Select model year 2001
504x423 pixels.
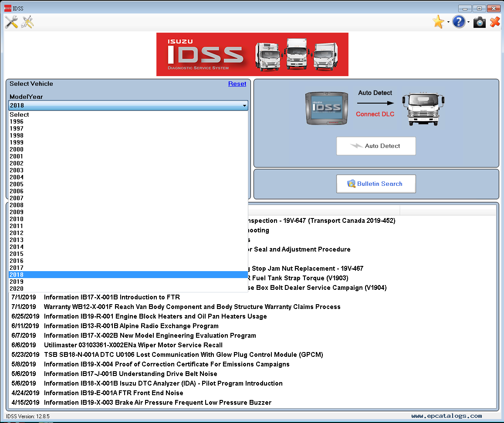128,156
